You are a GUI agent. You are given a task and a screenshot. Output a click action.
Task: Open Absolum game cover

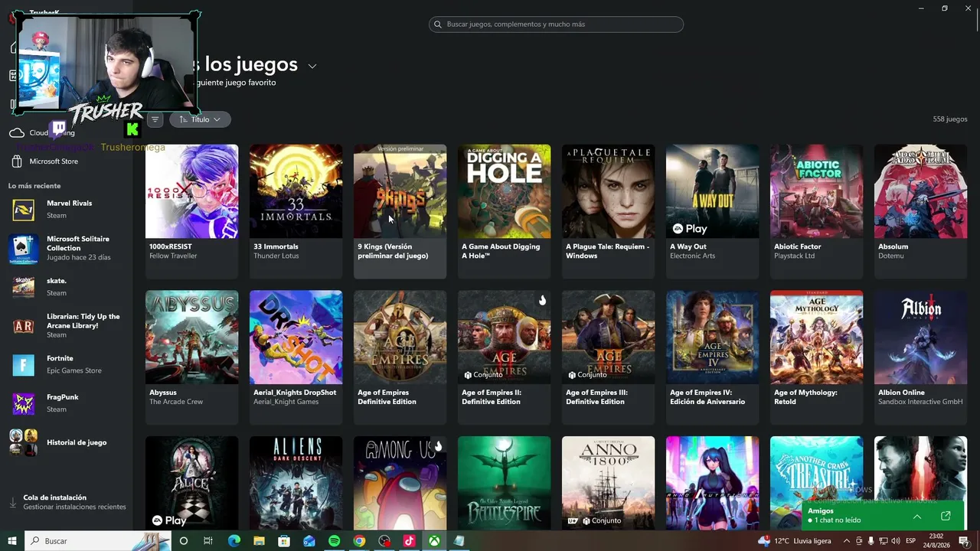(920, 191)
